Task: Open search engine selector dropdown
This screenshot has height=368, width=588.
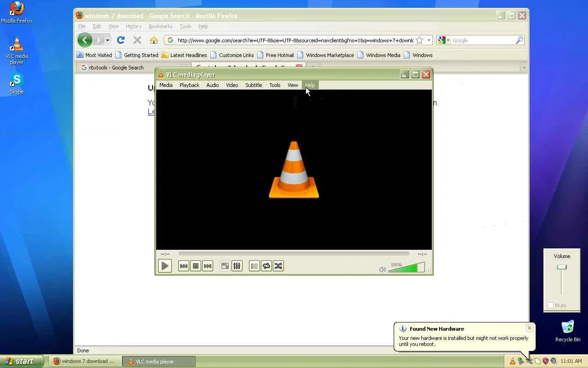Action: pos(443,40)
